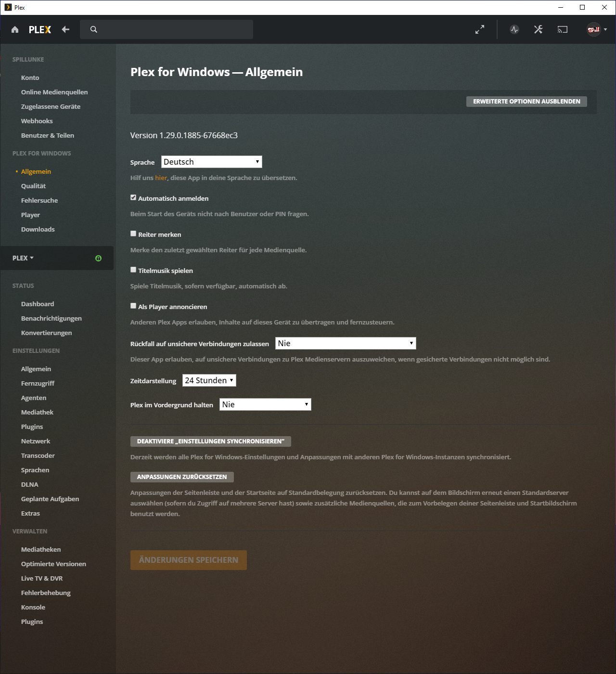Open Mediatheken under Verwalten
This screenshot has height=674, width=616.
41,549
